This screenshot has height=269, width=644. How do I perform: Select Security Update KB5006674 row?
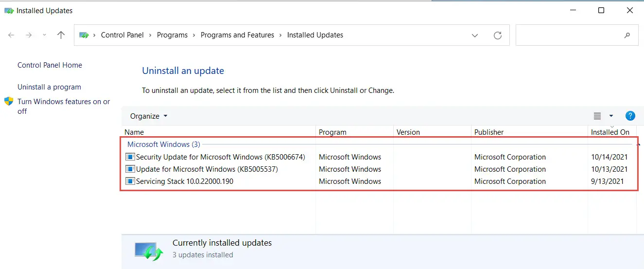click(379, 157)
